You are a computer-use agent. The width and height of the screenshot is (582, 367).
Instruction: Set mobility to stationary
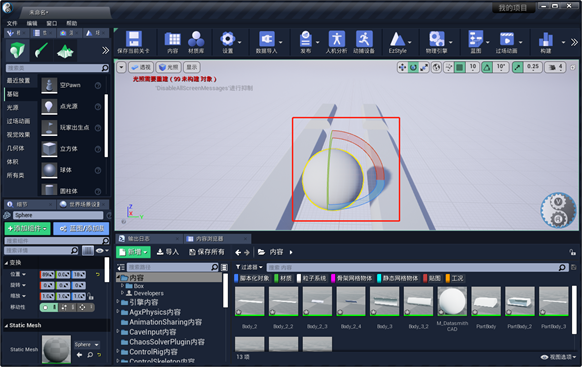67,307
